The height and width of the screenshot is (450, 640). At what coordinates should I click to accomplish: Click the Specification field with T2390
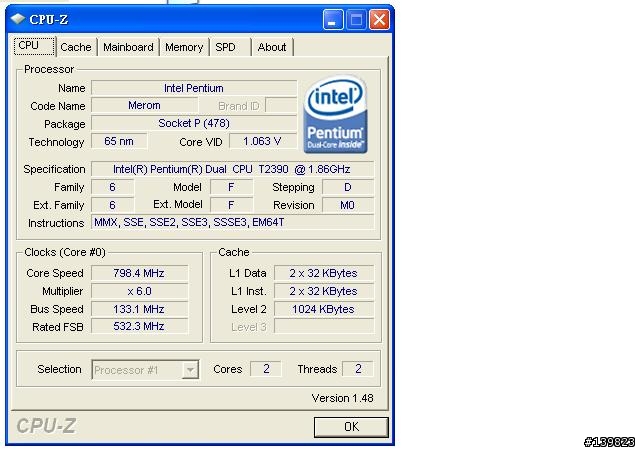pyautogui.click(x=232, y=169)
